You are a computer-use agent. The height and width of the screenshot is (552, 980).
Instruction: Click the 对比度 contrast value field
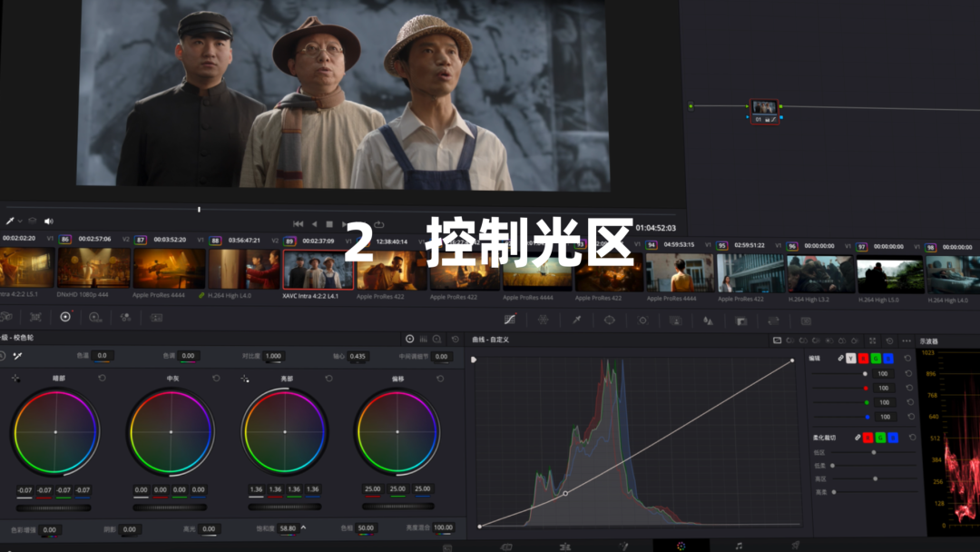(x=273, y=357)
